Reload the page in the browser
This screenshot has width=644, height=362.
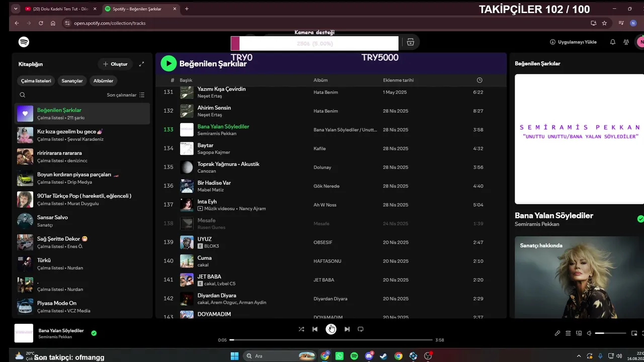[41, 23]
